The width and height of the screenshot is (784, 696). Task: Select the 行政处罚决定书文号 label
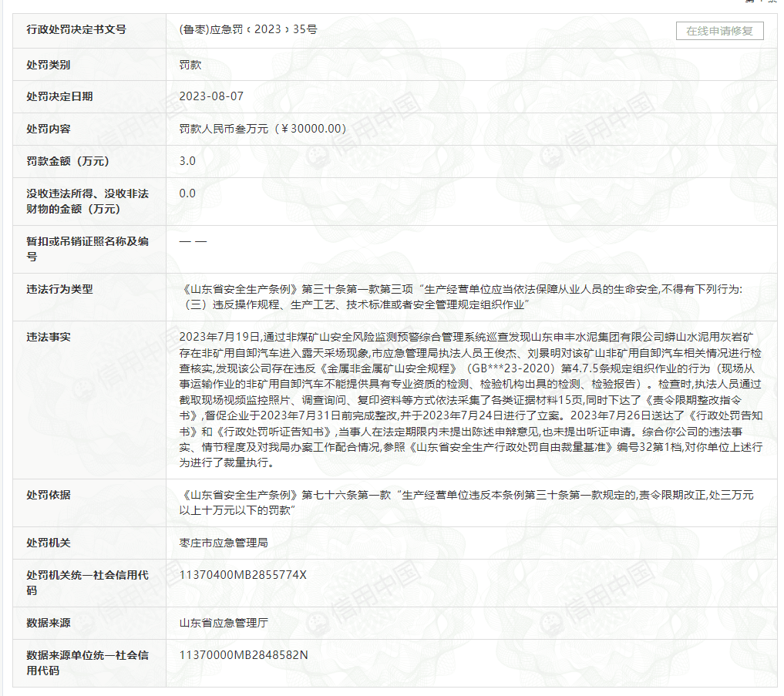(x=76, y=30)
